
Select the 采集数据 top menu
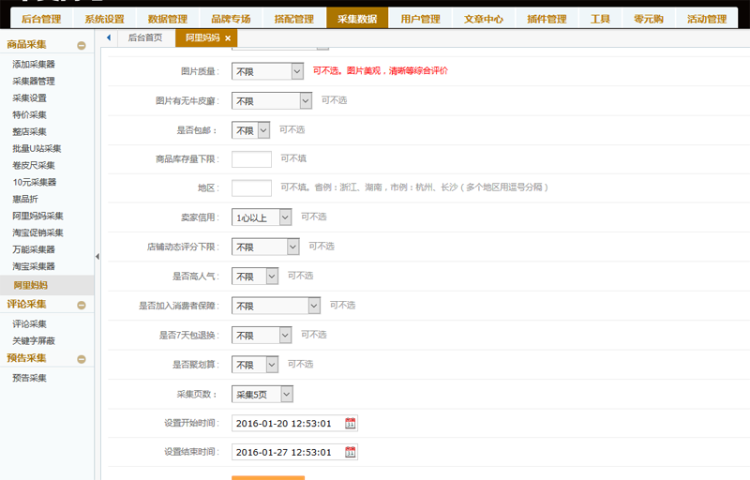point(357,19)
